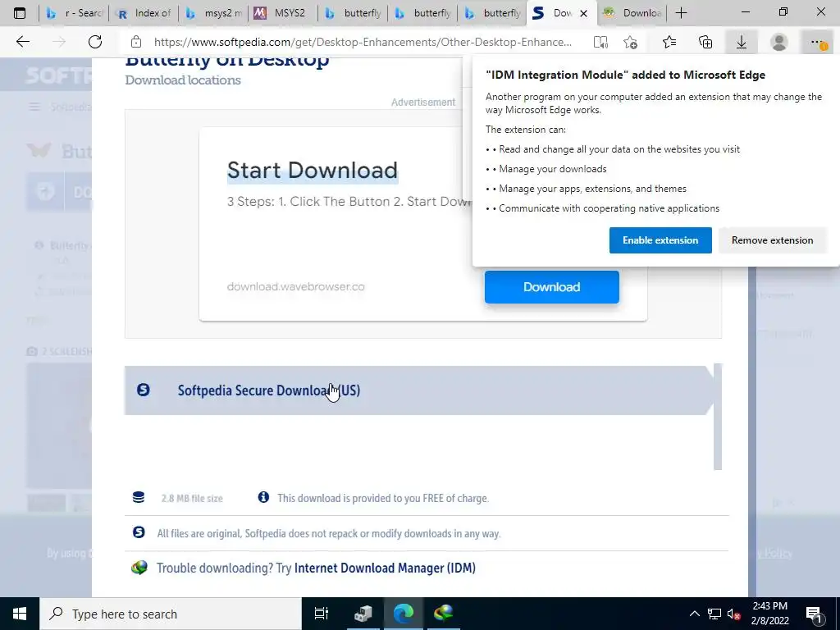Screen dimensions: 840x630
Task: Open the network tray icon
Action: 714,614
